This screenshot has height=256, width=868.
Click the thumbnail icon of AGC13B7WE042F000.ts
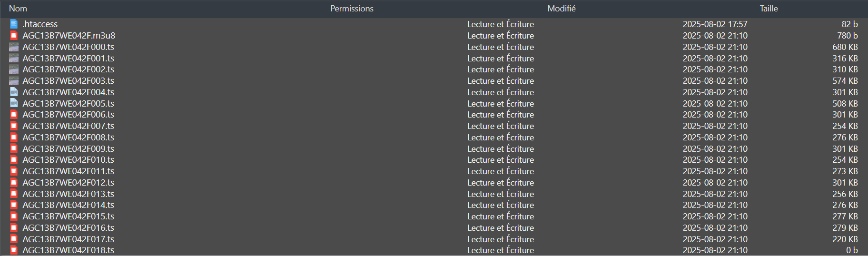click(x=14, y=47)
